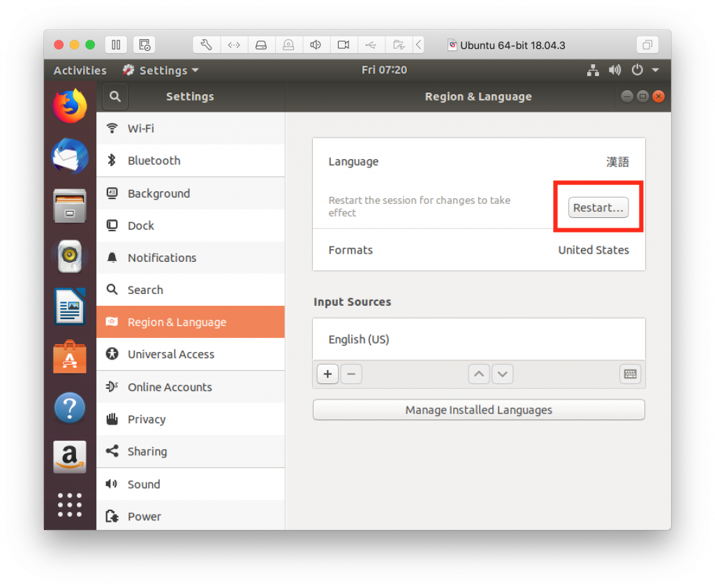Open Ubuntu Software from the dock
This screenshot has width=715, height=588.
(x=70, y=357)
